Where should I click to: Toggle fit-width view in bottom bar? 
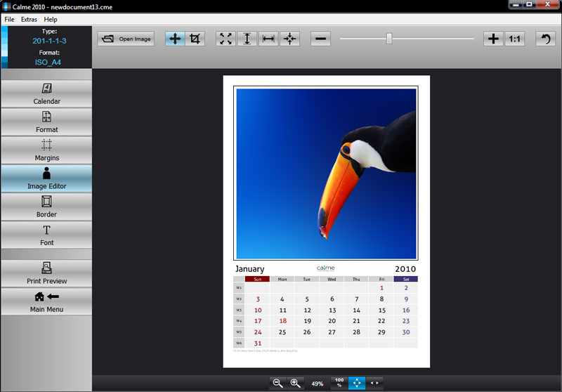coord(375,383)
